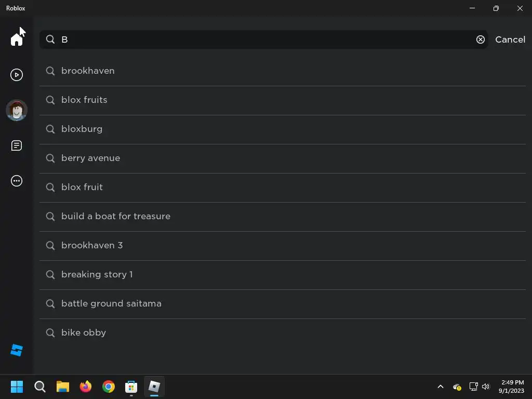Open Firefox from the taskbar
The width and height of the screenshot is (532, 399).
86,387
